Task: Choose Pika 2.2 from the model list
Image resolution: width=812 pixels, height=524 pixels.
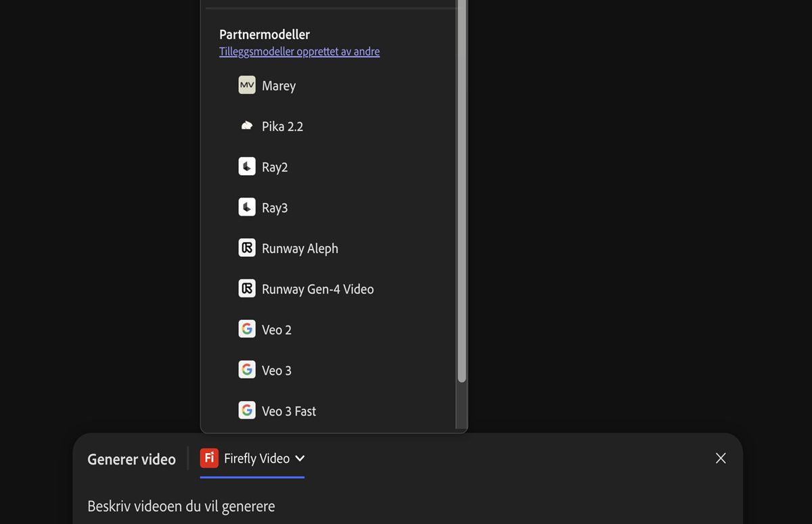Action: click(x=282, y=126)
